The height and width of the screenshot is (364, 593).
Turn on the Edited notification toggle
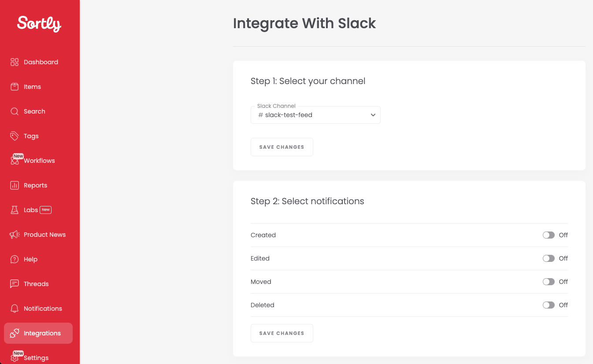(x=549, y=258)
